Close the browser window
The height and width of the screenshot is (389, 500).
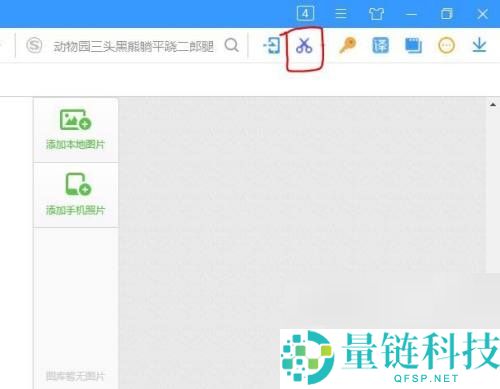(x=482, y=14)
